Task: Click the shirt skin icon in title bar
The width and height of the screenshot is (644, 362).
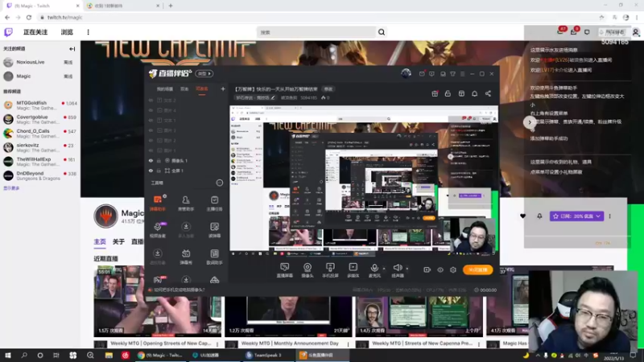Action: point(452,74)
